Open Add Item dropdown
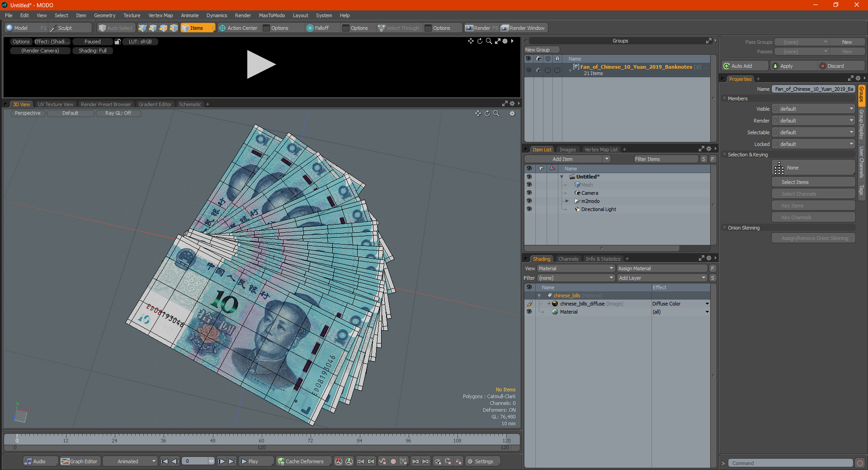868x470 pixels. pyautogui.click(x=567, y=159)
